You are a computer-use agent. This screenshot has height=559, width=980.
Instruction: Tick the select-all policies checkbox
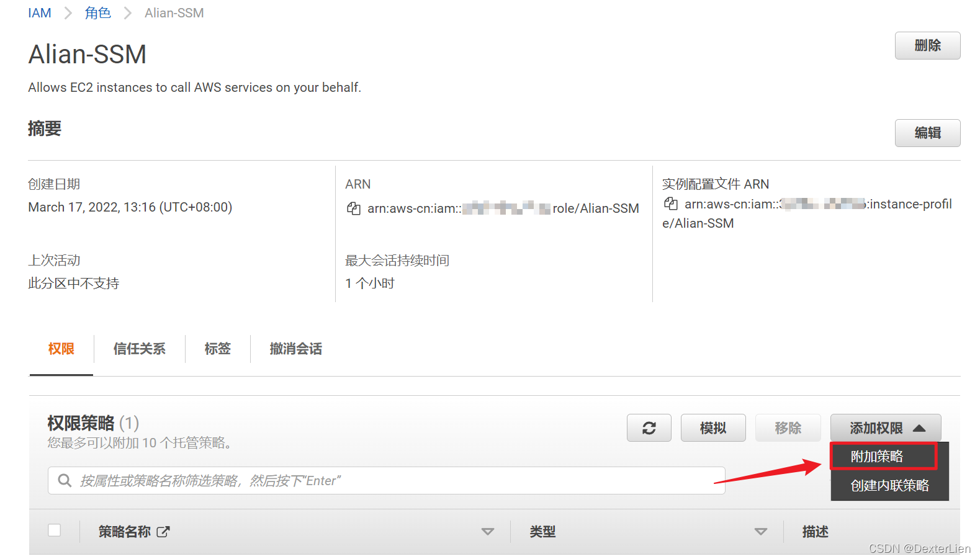click(x=55, y=530)
